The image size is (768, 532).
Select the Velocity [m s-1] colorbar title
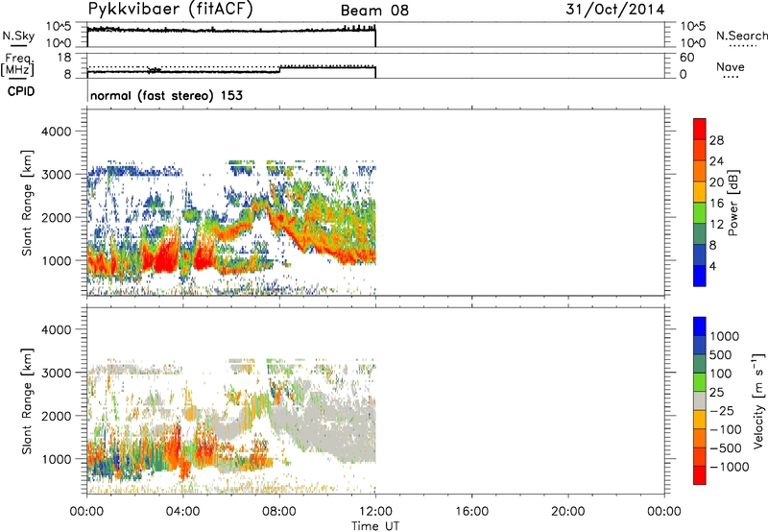(758, 400)
